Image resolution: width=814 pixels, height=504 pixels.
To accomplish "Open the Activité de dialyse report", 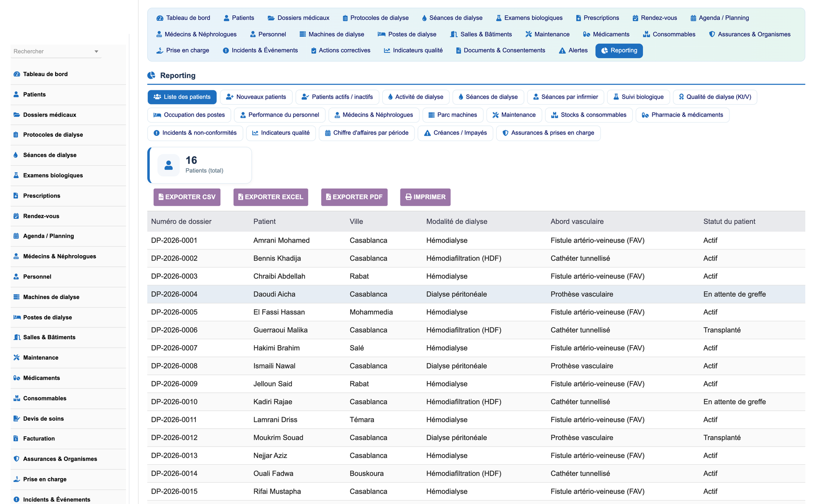I will click(416, 97).
